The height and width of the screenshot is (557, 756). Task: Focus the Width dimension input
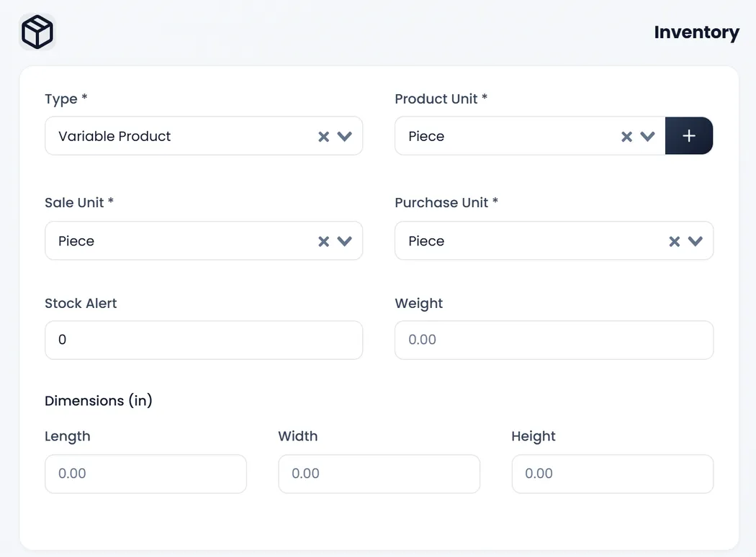tap(379, 474)
